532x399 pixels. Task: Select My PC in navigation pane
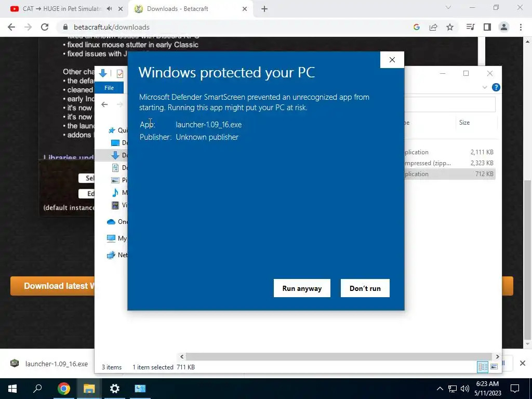117,238
